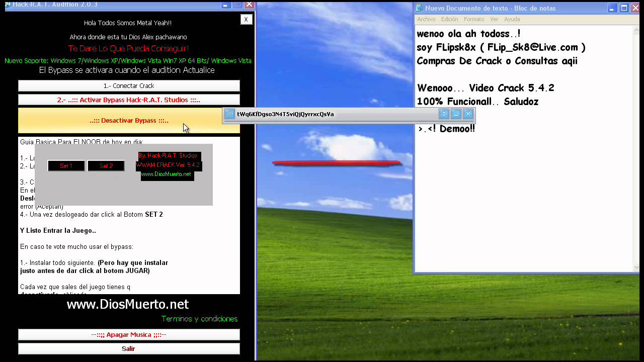The image size is (644, 362).
Task: Click the small floating window's title icon
Action: tap(229, 114)
